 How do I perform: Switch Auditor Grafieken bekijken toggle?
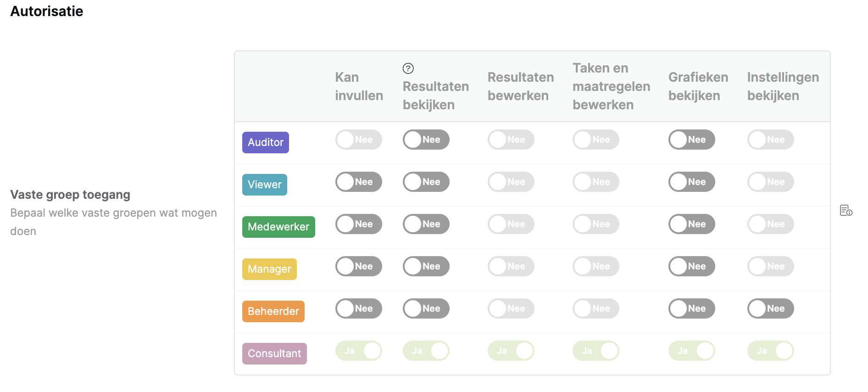(x=691, y=140)
